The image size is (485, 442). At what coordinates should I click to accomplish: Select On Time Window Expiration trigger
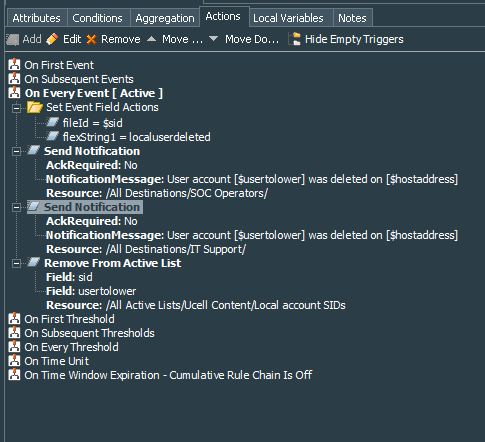[168, 375]
